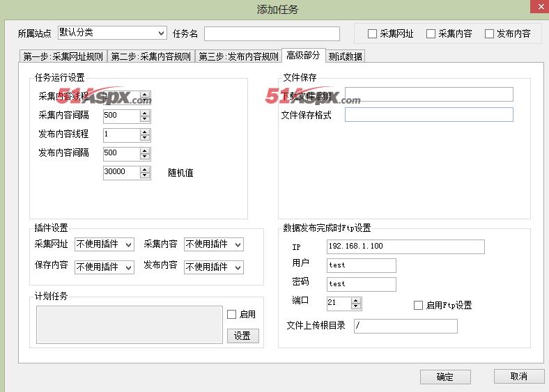This screenshot has height=392, width=549.
Task: Check 启用 under 计划任务
Action: (x=232, y=315)
